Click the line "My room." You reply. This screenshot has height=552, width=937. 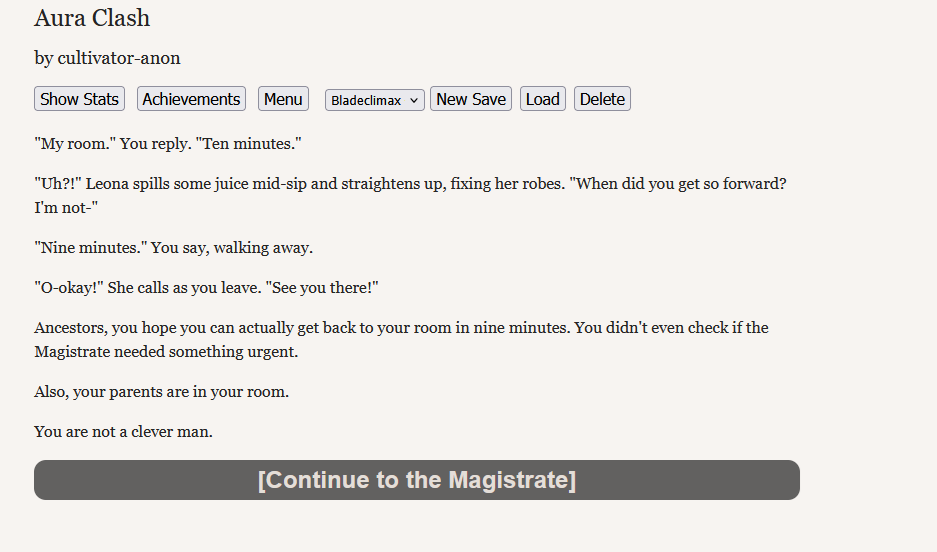pos(168,144)
